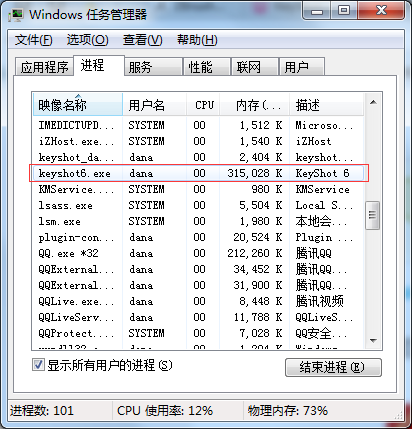Image resolution: width=412 pixels, height=429 pixels.
Task: Sort processes by CPU column header
Action: coord(203,105)
